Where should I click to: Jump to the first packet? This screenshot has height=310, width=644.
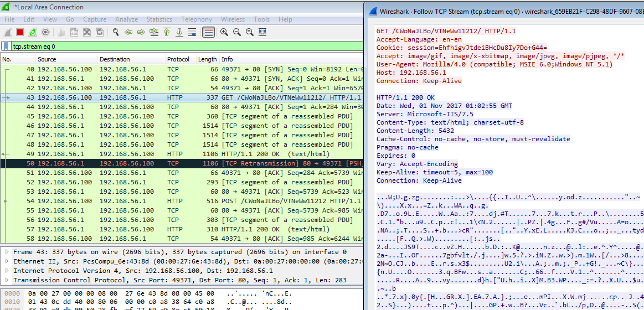[x=166, y=33]
